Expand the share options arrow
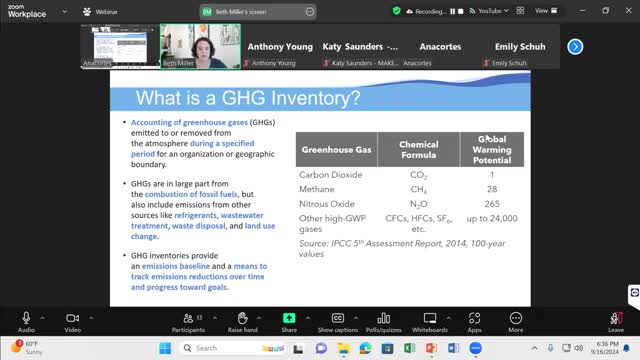 (308, 318)
